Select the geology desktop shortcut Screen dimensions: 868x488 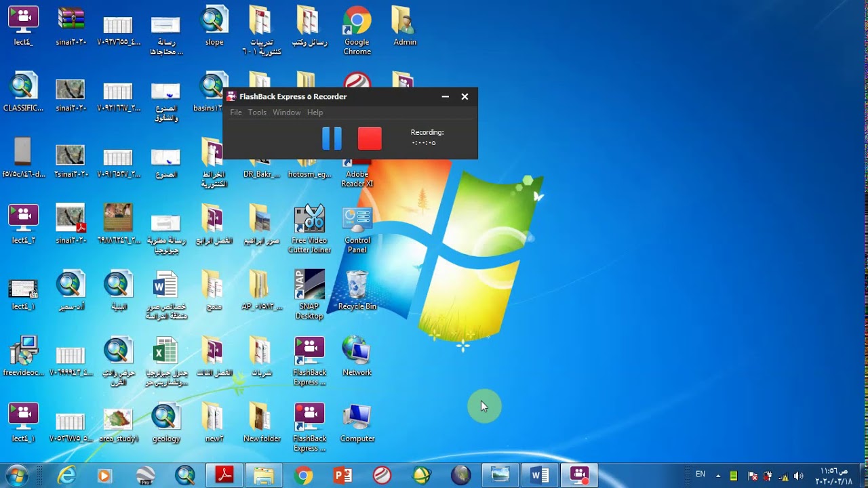click(166, 423)
